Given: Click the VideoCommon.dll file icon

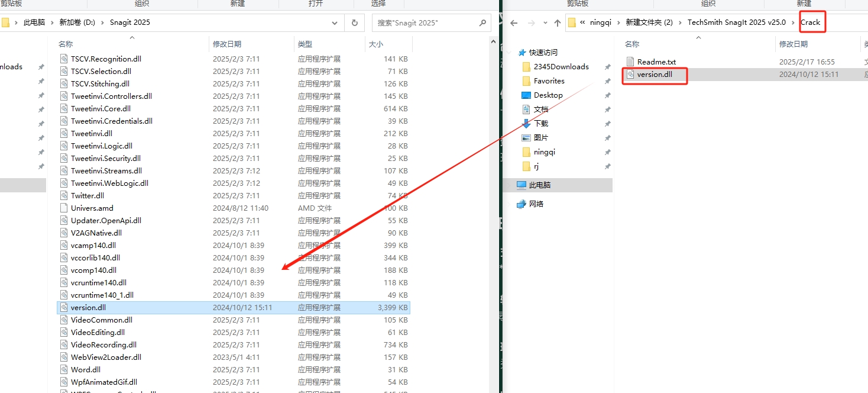Looking at the screenshot, I should point(64,320).
